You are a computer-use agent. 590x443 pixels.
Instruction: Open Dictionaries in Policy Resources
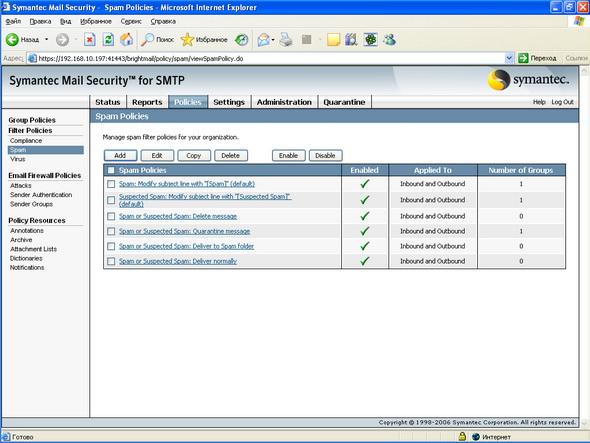(26, 258)
